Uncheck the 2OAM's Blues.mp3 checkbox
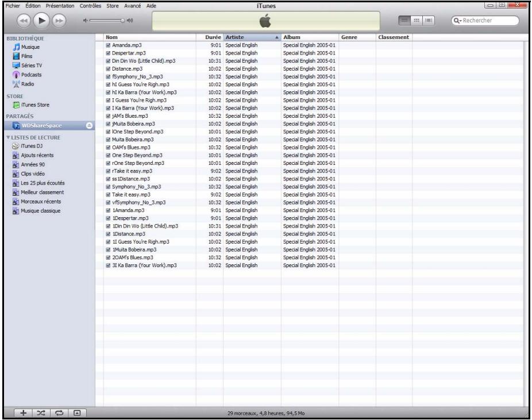The image size is (532, 420). click(x=108, y=257)
